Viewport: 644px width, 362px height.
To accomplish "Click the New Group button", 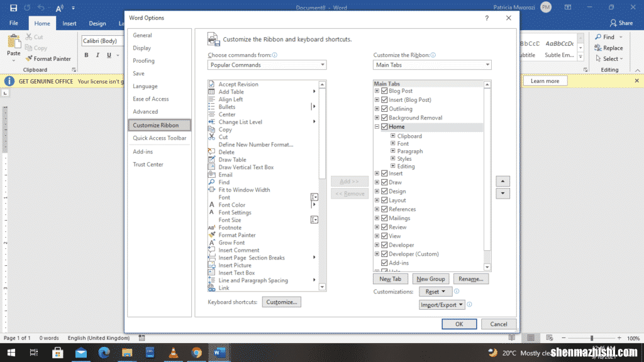I will click(430, 279).
